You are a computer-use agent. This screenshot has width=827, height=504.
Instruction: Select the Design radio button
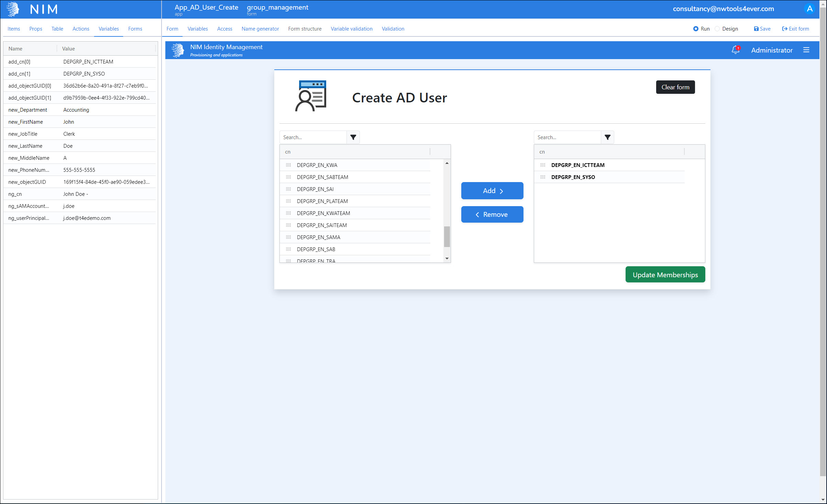coord(717,29)
